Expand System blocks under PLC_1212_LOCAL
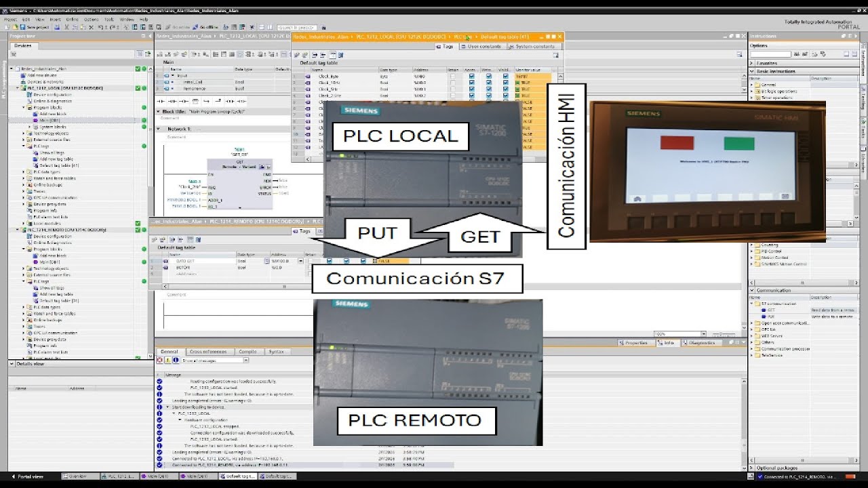 click(x=30, y=127)
